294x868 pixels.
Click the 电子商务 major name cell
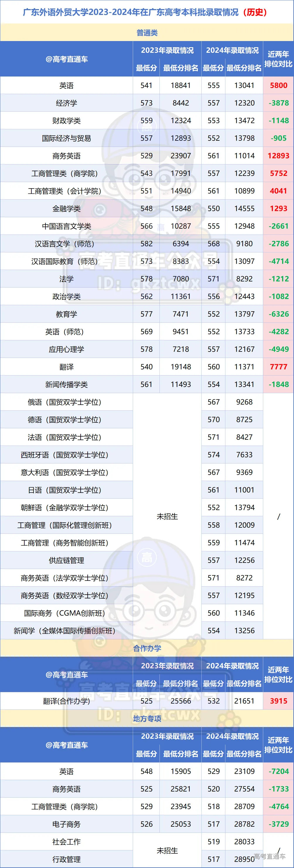(x=66, y=824)
